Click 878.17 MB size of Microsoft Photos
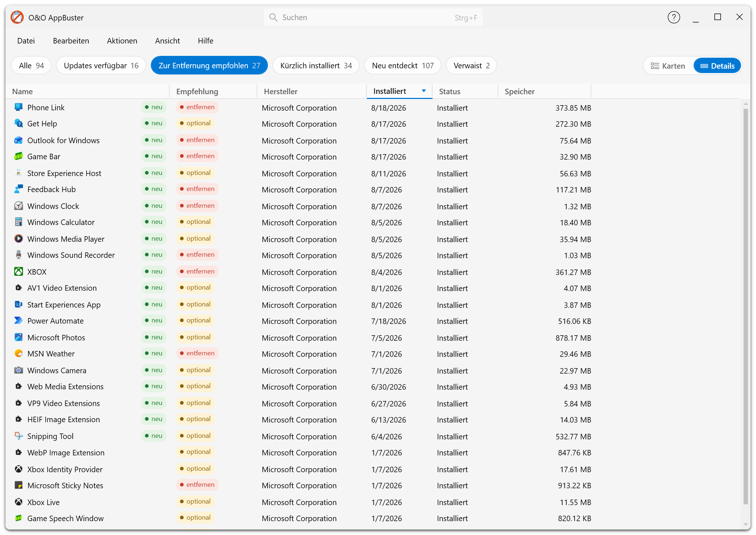The image size is (756, 535). click(573, 338)
